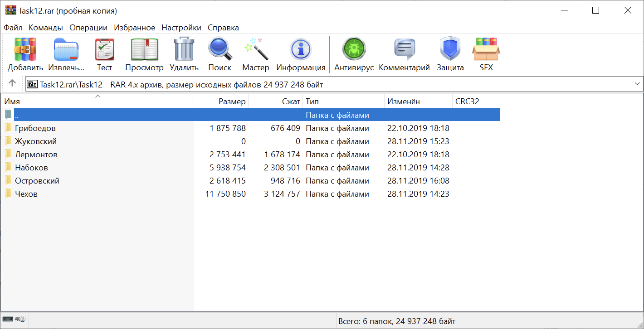Click date 28.11.2019 16:08
Viewport: 644px width, 329px height.
pos(418,181)
